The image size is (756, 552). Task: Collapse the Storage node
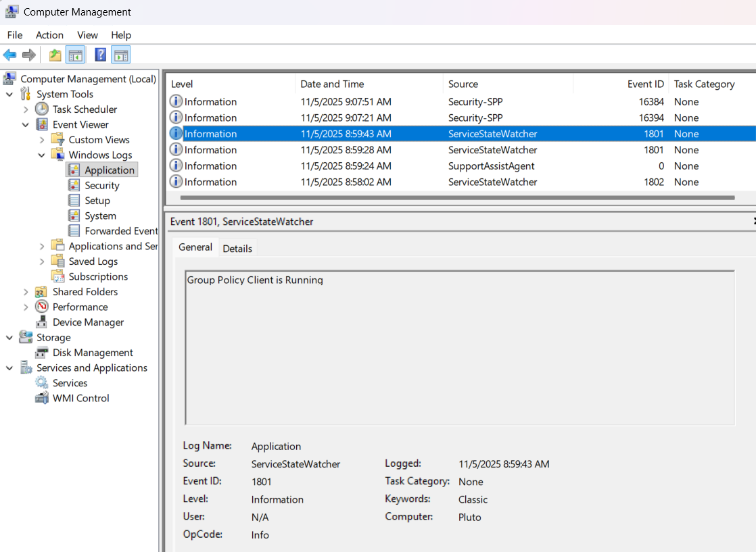coord(9,338)
